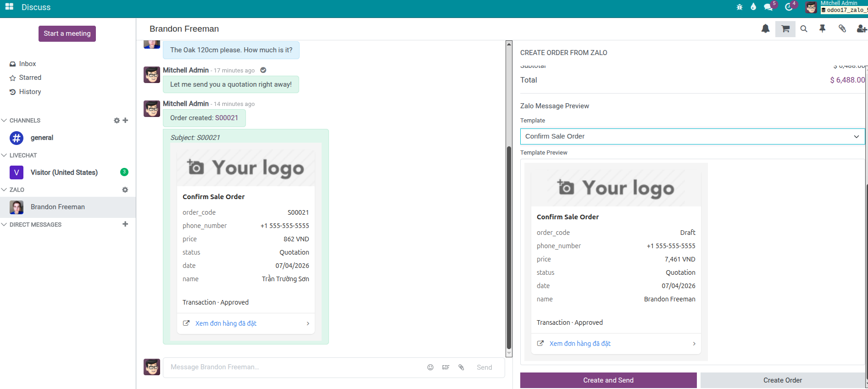Add a new channel with plus icon
The image size is (868, 389).
(125, 120)
